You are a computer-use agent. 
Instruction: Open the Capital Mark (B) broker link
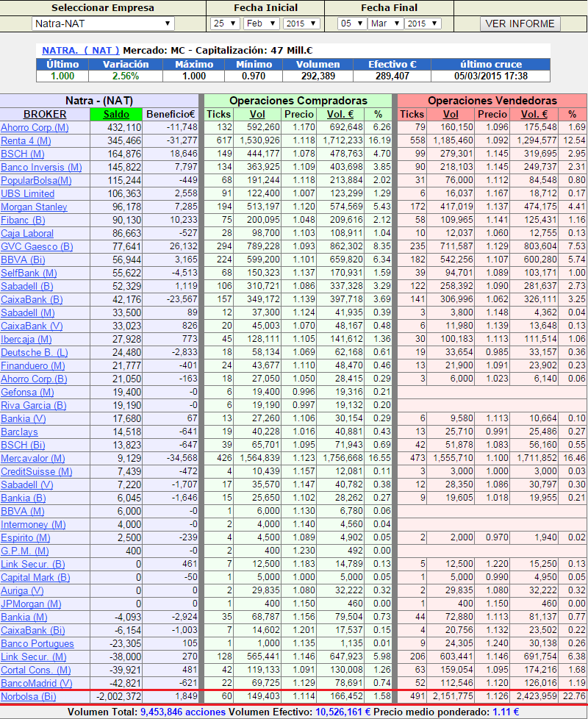coord(35,578)
